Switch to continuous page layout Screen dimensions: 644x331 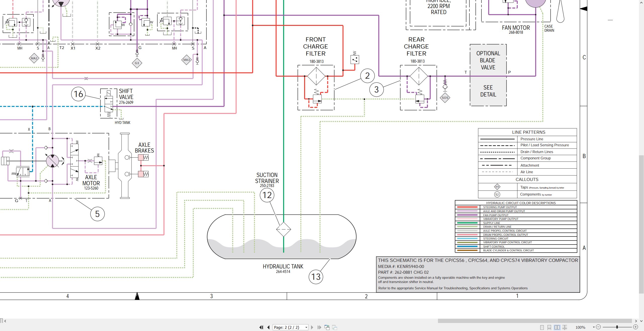(549, 327)
